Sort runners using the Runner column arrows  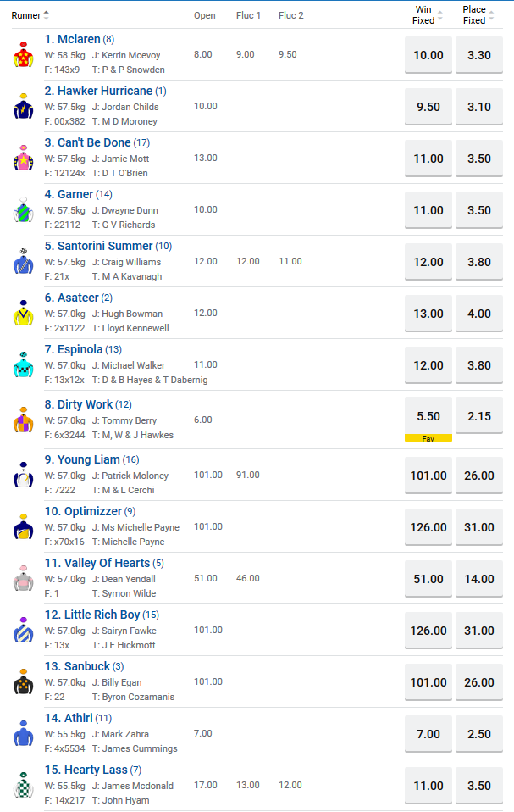click(46, 15)
